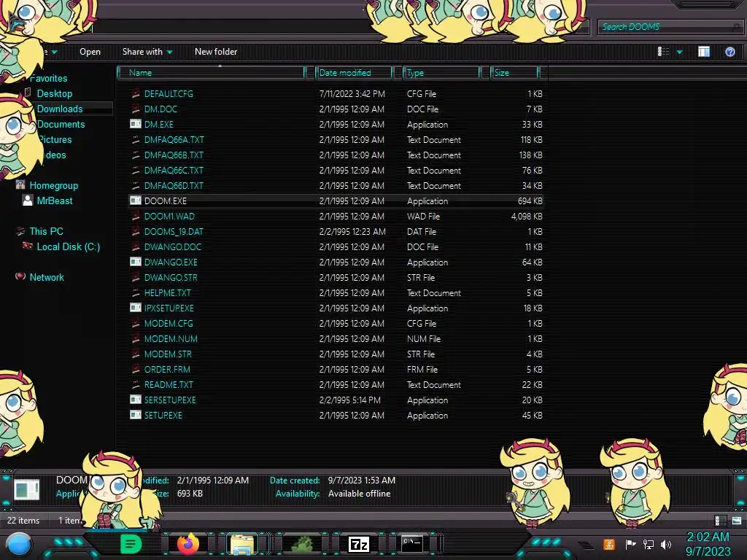Select the DMFAQ66D.TXT file name
Screen dimensions: 747x560
click(x=174, y=185)
